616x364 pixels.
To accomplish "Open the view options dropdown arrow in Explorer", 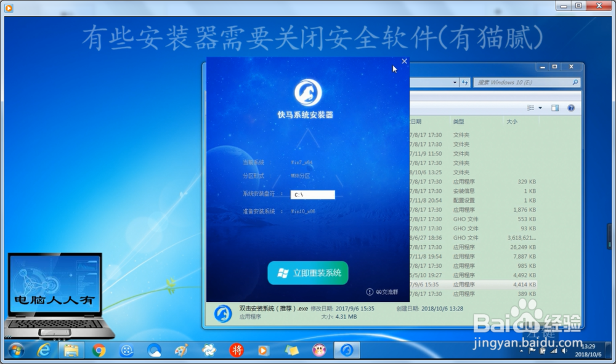I will coord(540,108).
